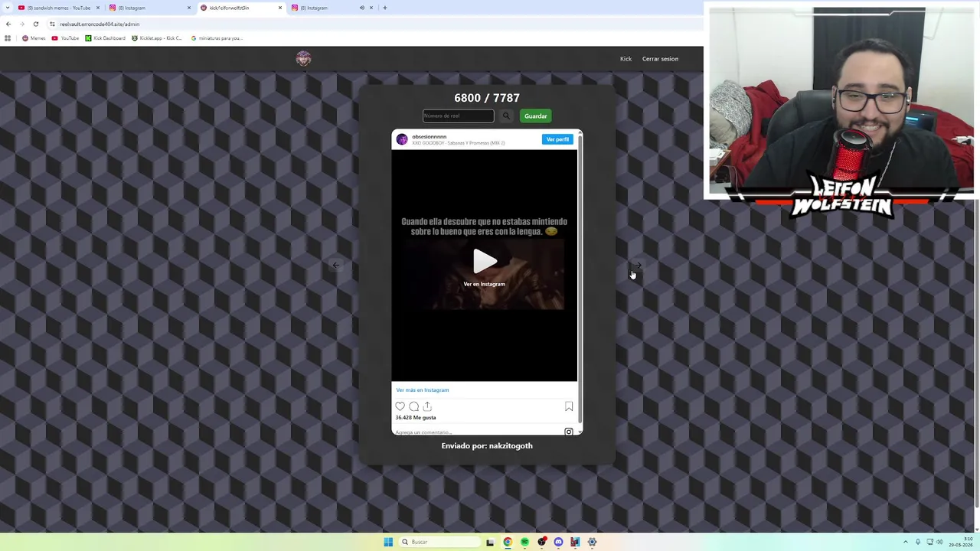Image resolution: width=980 pixels, height=551 pixels.
Task: Switch to the first Instagram tab
Action: (x=150, y=8)
